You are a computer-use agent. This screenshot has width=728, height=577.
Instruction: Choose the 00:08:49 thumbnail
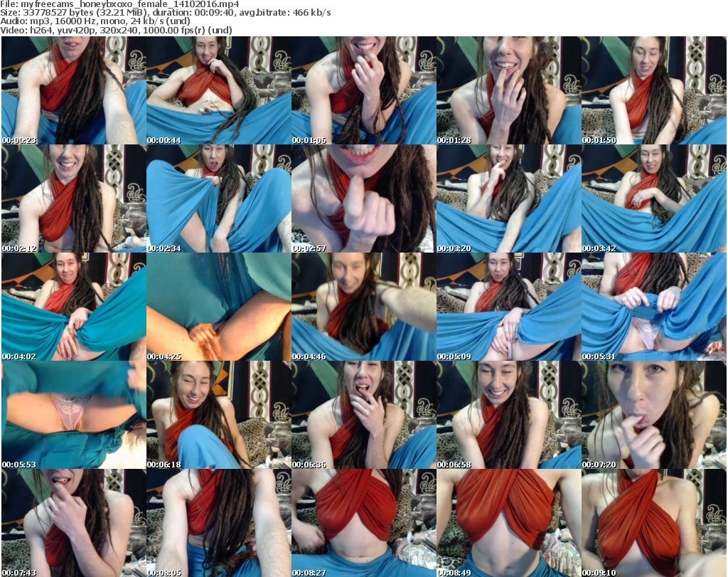[508, 522]
